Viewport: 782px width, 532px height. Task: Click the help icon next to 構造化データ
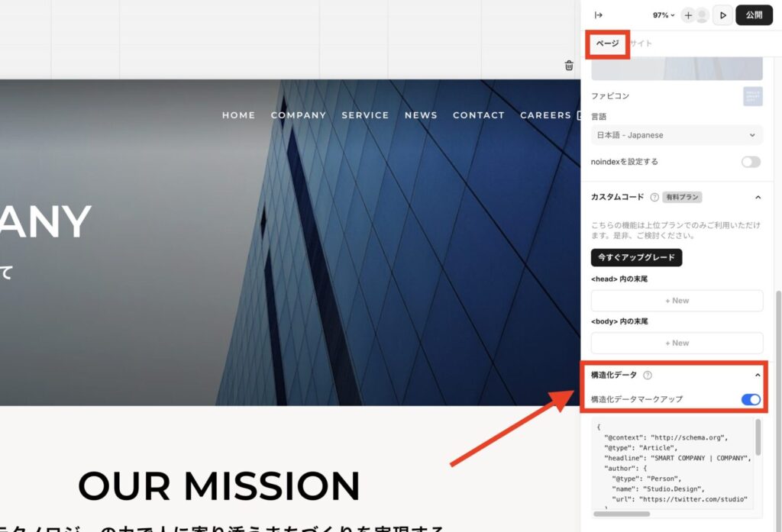pyautogui.click(x=648, y=375)
